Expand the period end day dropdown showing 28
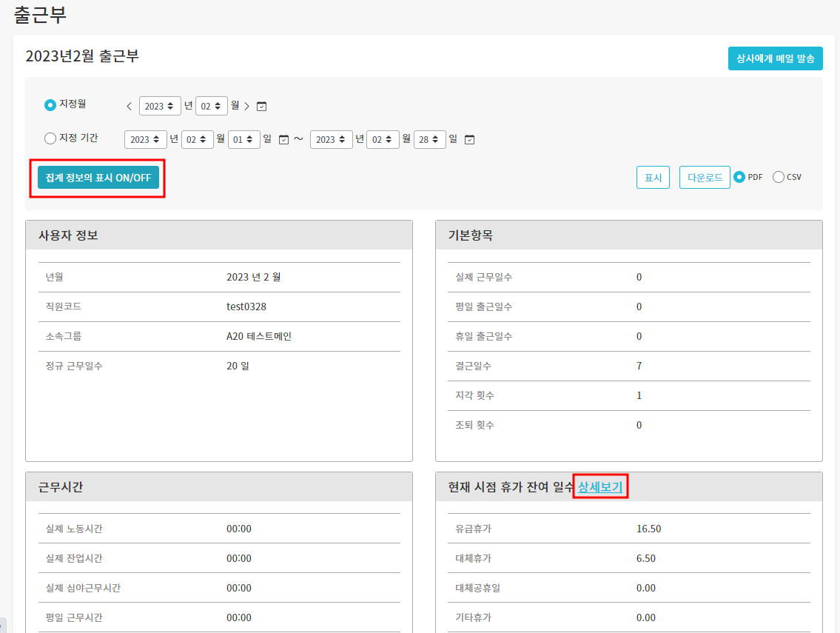Viewport: 840px width, 633px height. pos(429,139)
